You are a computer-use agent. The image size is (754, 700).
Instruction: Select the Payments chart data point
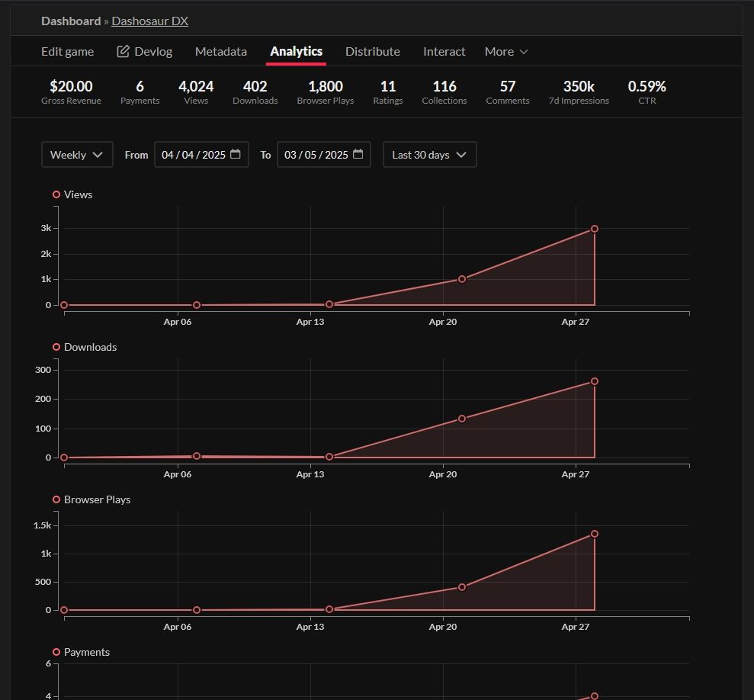pos(595,696)
